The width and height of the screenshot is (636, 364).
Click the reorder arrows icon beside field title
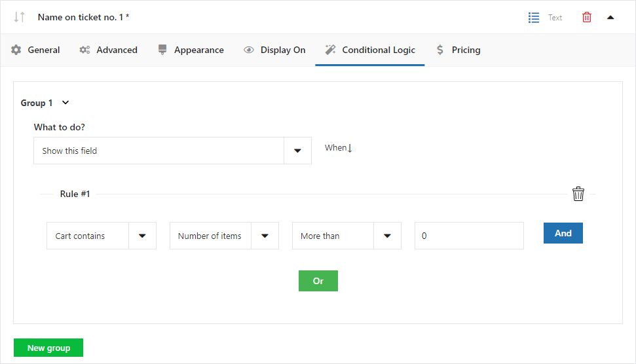(20, 17)
